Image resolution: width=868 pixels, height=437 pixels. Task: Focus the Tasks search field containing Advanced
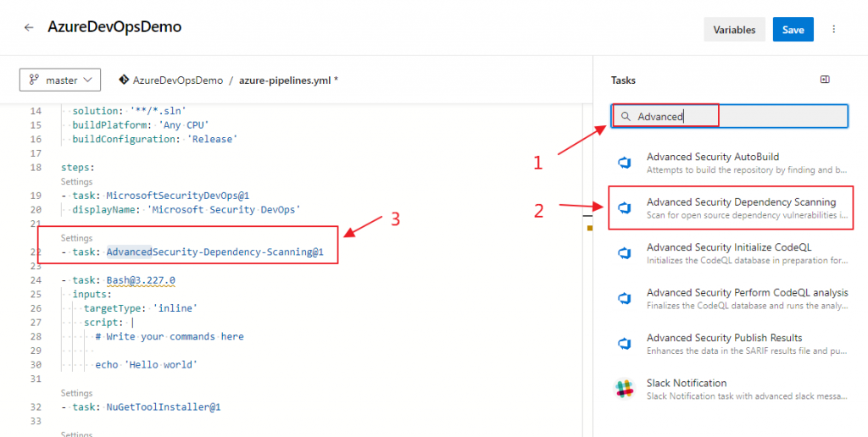(729, 117)
